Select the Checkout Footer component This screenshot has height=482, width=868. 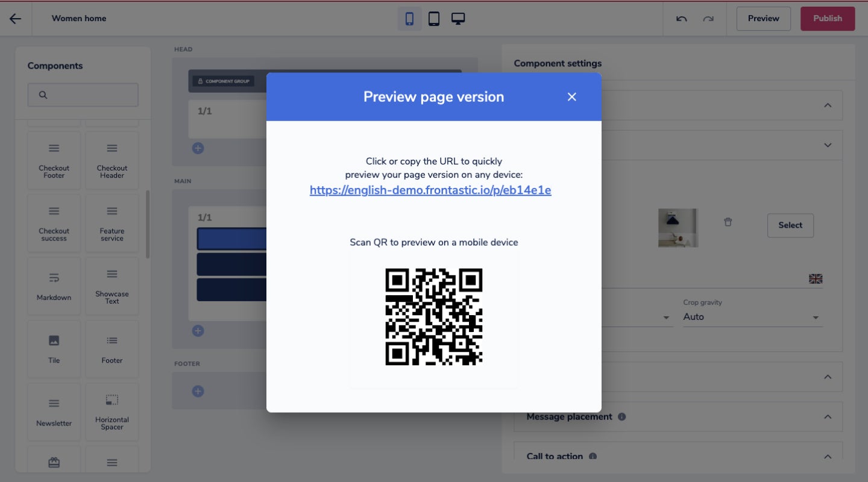54,160
